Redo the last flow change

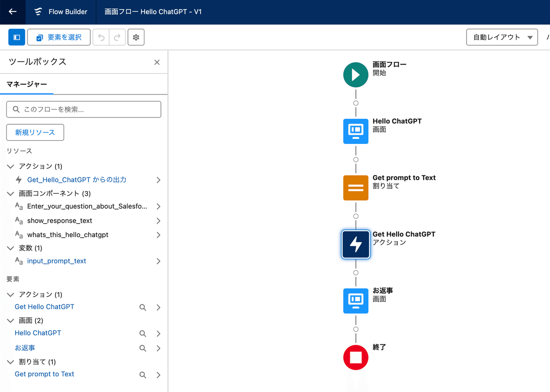(x=117, y=37)
